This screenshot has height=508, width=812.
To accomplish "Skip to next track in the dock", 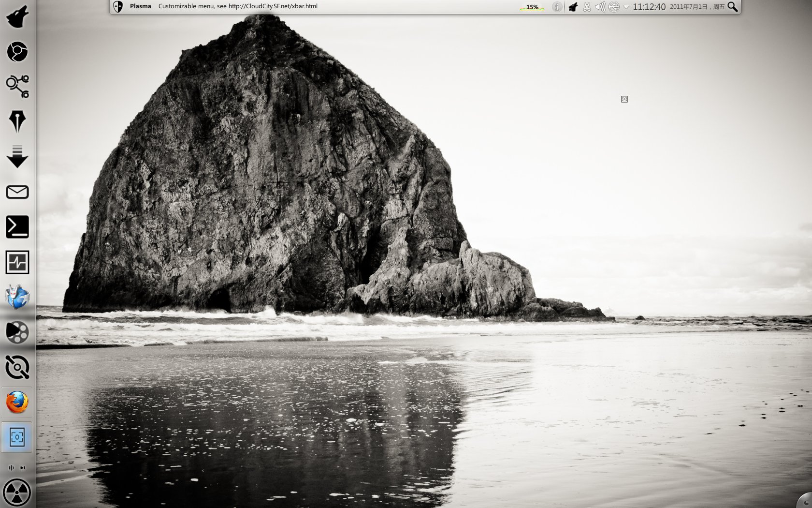I will (23, 468).
